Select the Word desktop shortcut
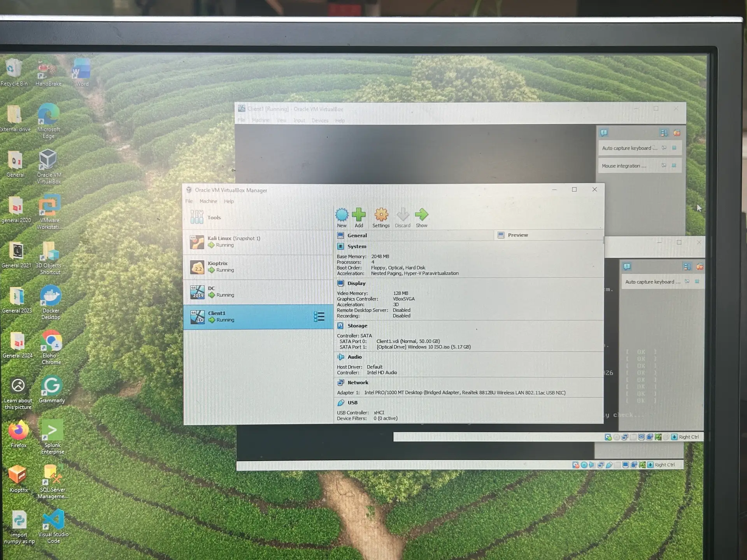The width and height of the screenshot is (747, 560). [82, 73]
